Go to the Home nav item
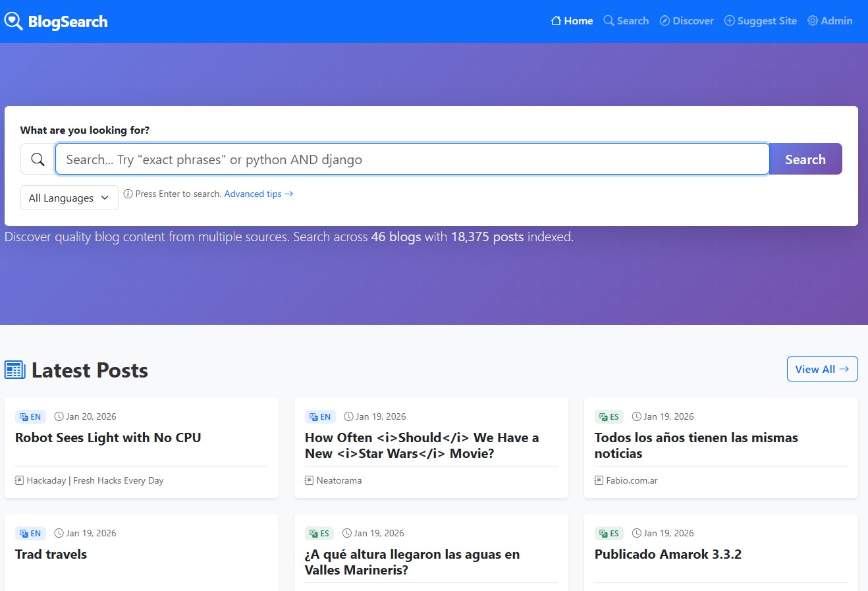Screen dimensions: 868x591 (572, 21)
